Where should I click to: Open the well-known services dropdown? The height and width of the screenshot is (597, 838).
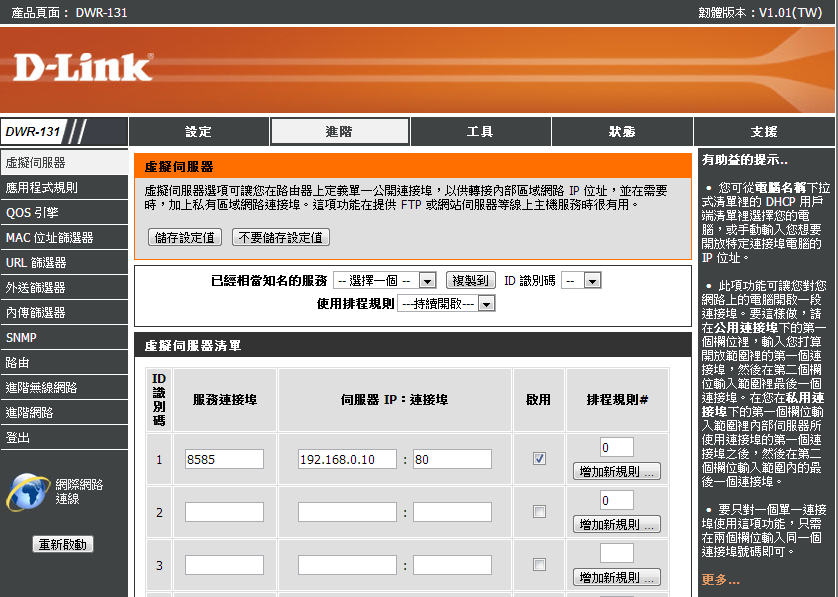385,281
